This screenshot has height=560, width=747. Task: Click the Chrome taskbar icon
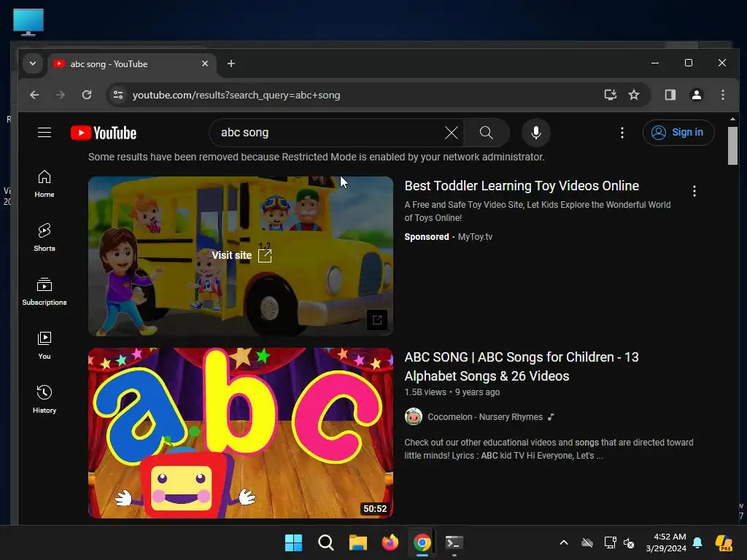coord(422,542)
